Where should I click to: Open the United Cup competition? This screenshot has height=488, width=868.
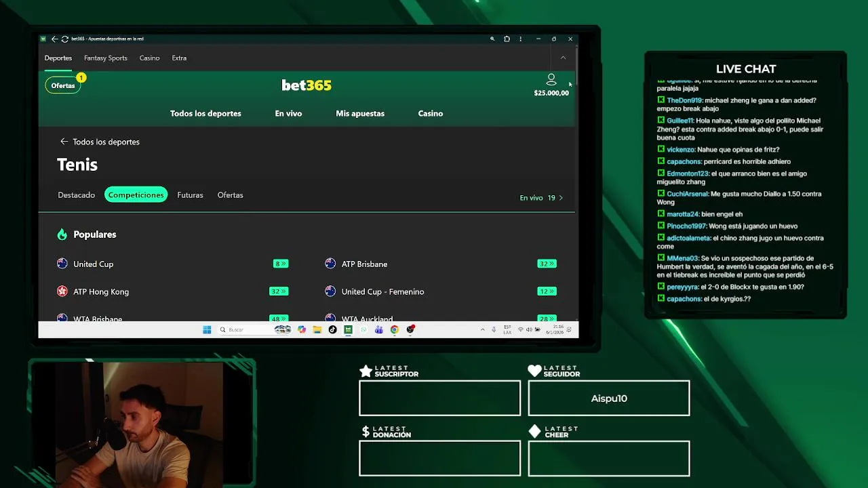tap(94, 264)
